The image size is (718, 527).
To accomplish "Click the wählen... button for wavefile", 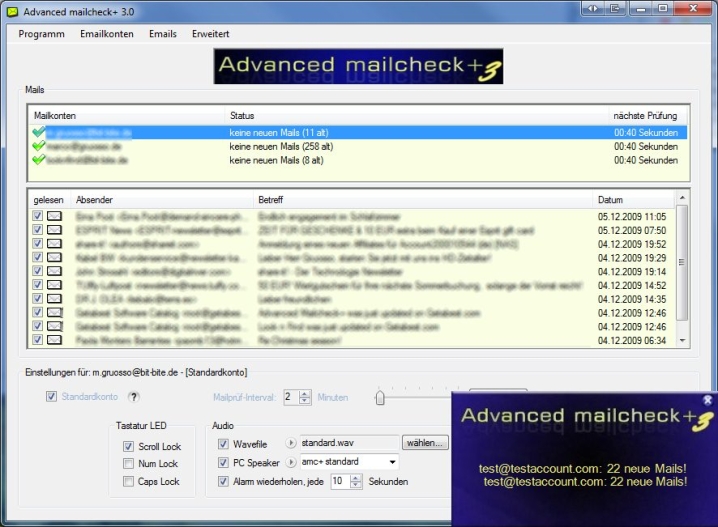I will tap(425, 443).
